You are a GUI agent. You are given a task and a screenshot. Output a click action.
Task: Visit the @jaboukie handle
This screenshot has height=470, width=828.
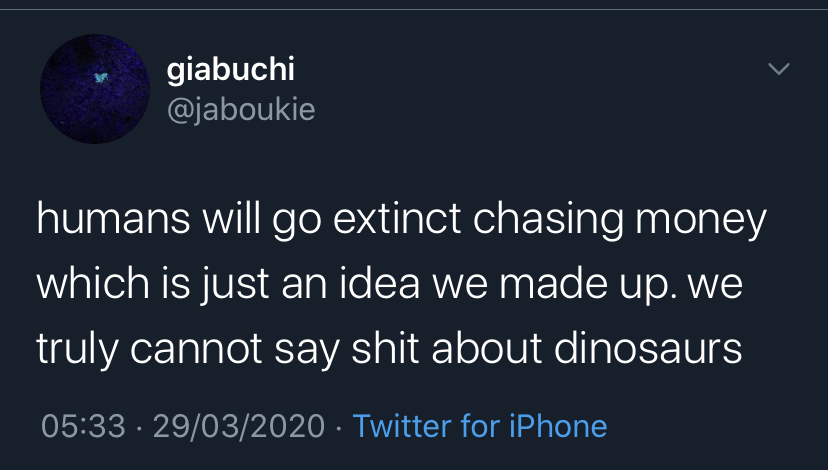coord(241,110)
